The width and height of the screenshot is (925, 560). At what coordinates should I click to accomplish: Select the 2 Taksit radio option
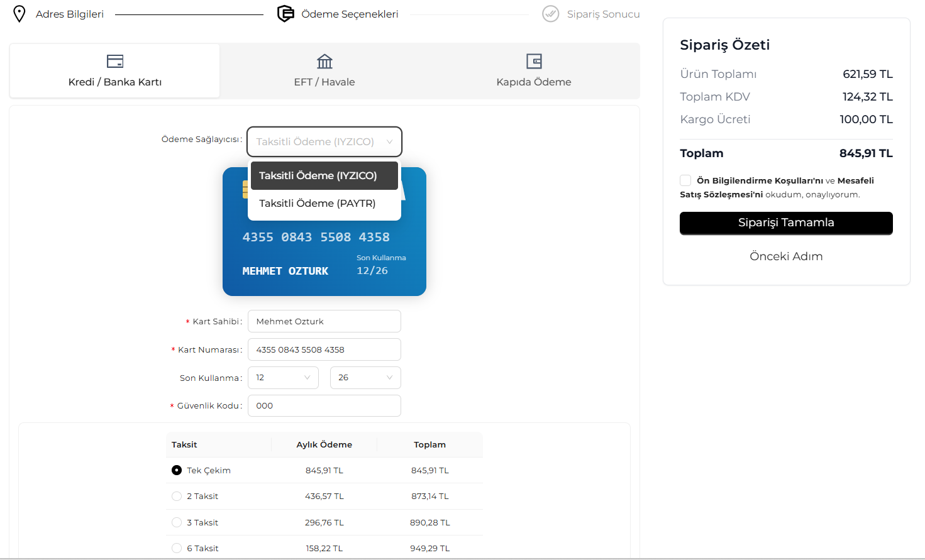(177, 496)
